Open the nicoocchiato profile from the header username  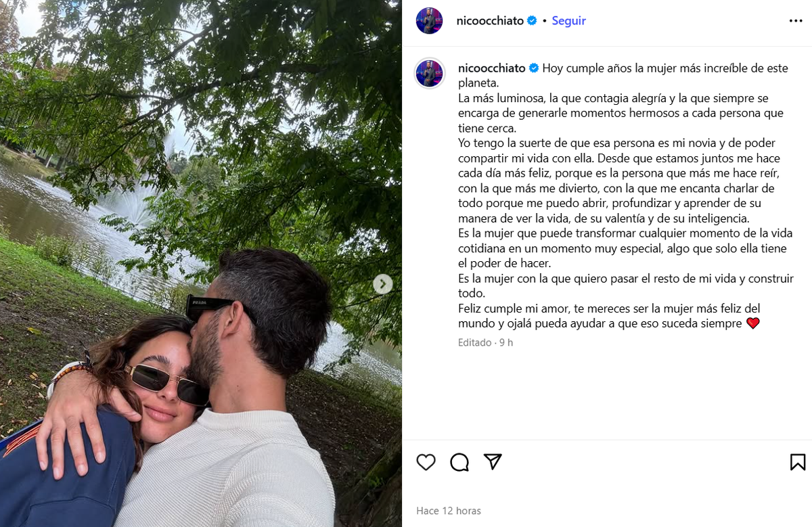click(491, 21)
